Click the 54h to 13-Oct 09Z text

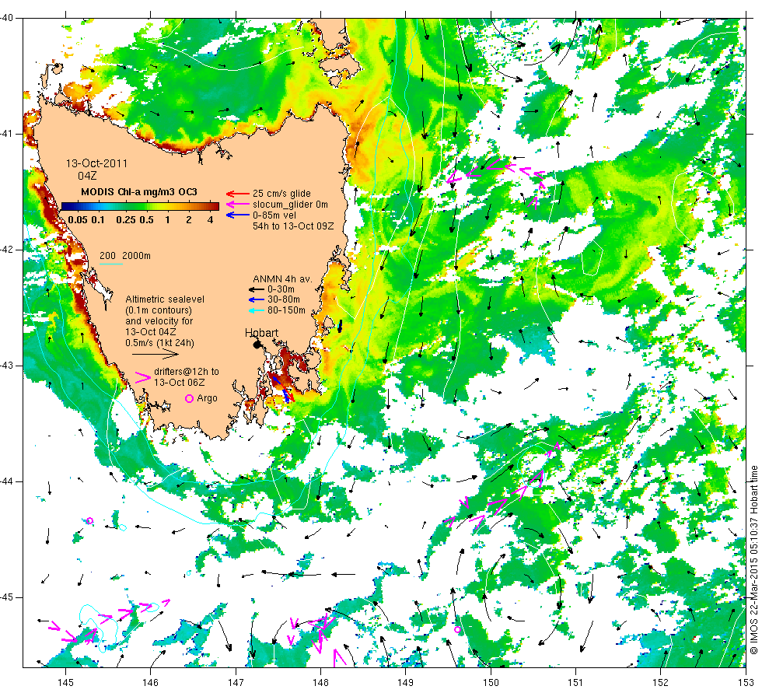tap(293, 226)
